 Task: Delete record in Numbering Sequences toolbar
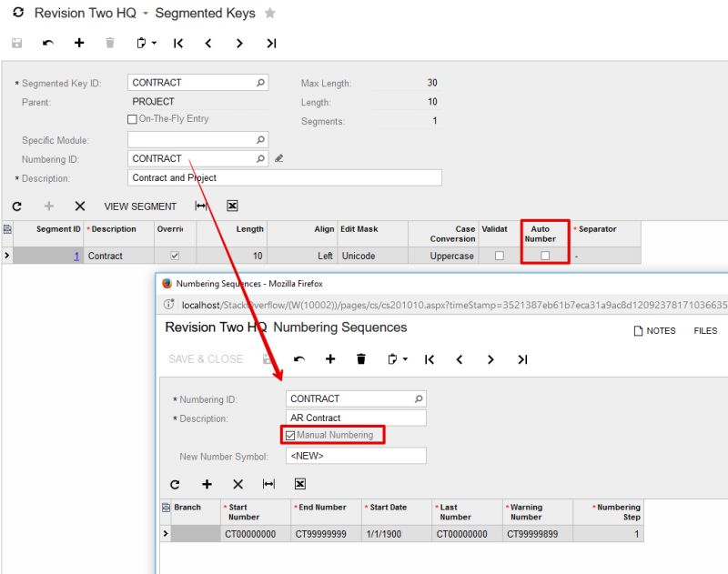[360, 359]
